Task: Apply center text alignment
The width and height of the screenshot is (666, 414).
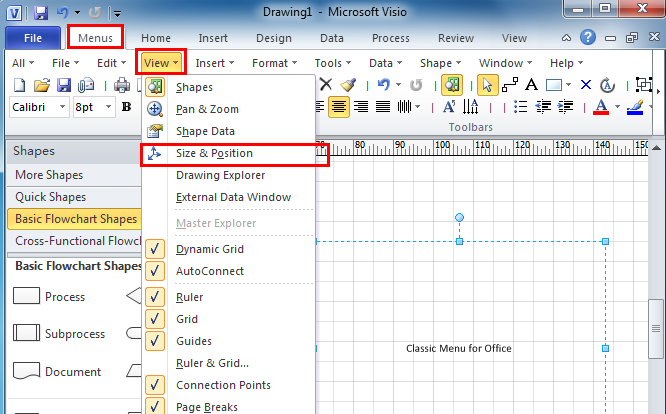Action: 339,107
